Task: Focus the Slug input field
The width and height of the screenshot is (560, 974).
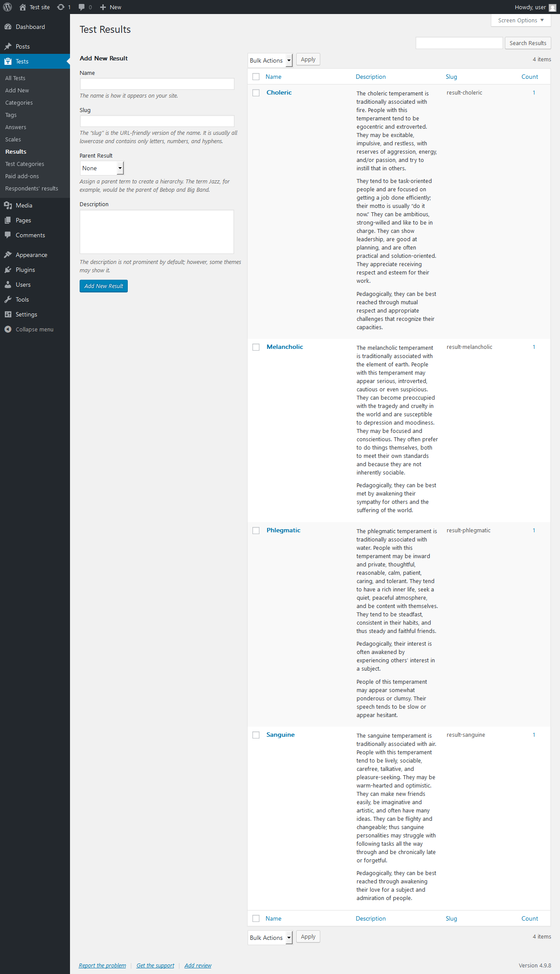Action: [157, 121]
